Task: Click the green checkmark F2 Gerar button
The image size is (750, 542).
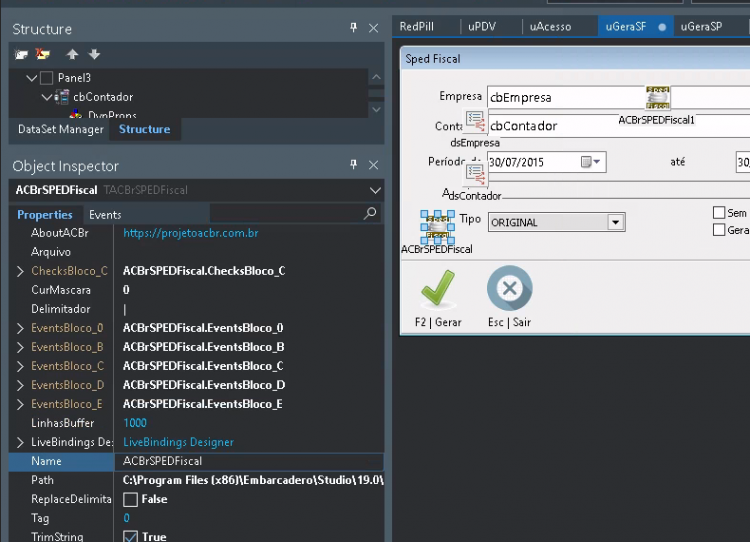Action: tap(438, 288)
